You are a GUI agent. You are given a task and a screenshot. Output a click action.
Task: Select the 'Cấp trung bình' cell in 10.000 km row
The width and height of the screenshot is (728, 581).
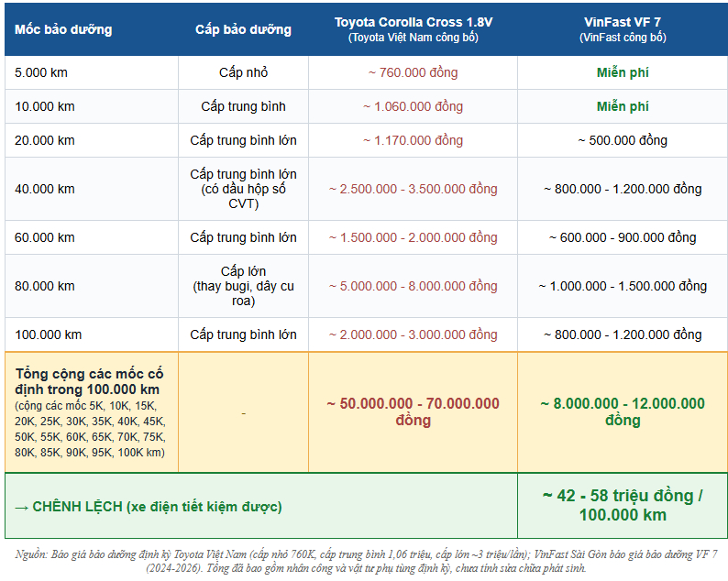(243, 106)
